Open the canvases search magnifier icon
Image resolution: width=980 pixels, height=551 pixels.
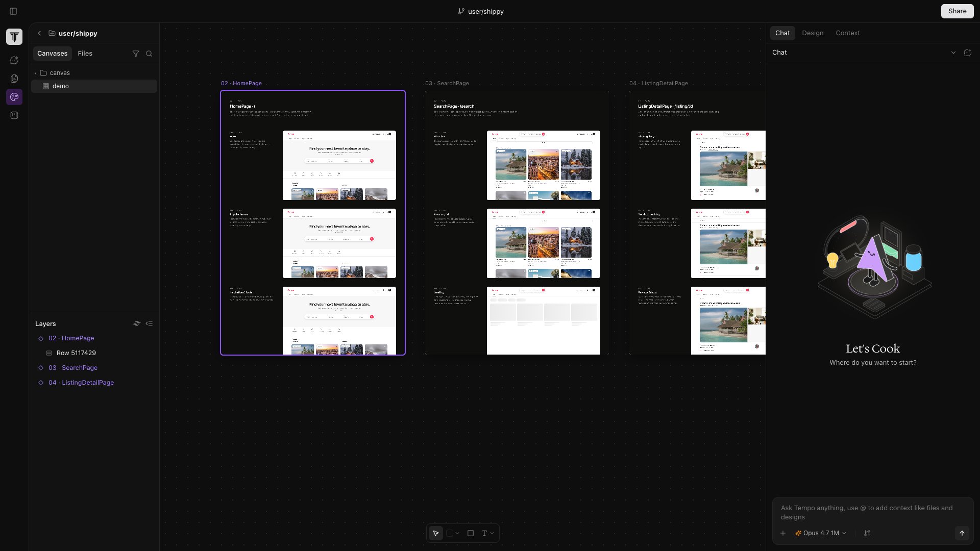(x=149, y=54)
